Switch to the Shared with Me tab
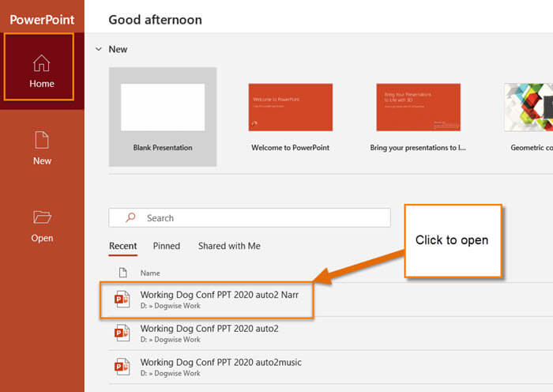Image resolution: width=553 pixels, height=392 pixels. [x=229, y=246]
